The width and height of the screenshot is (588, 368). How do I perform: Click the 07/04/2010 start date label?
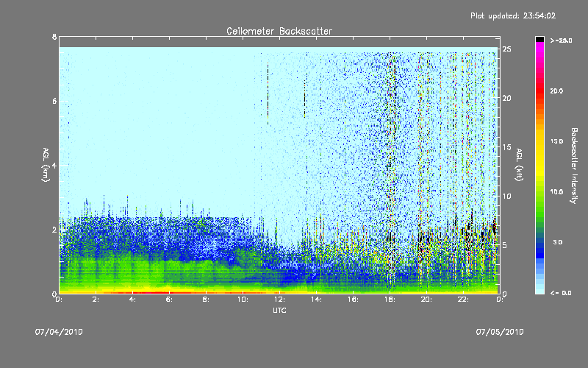(59, 332)
